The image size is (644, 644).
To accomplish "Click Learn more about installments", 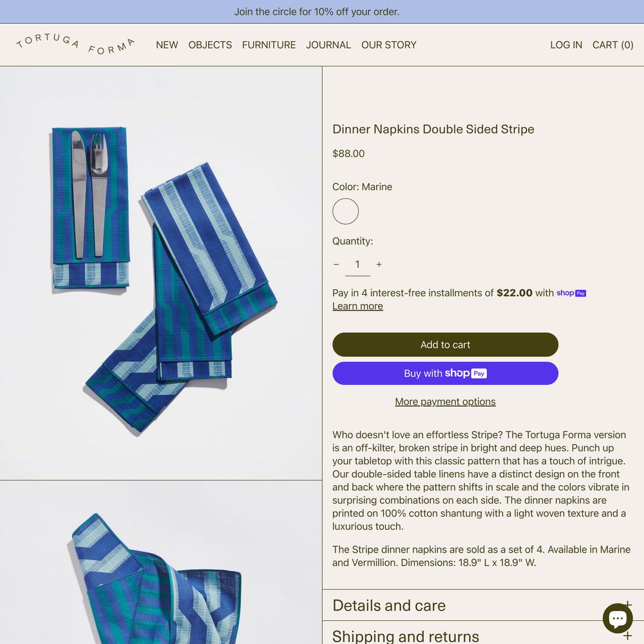I will click(x=357, y=307).
